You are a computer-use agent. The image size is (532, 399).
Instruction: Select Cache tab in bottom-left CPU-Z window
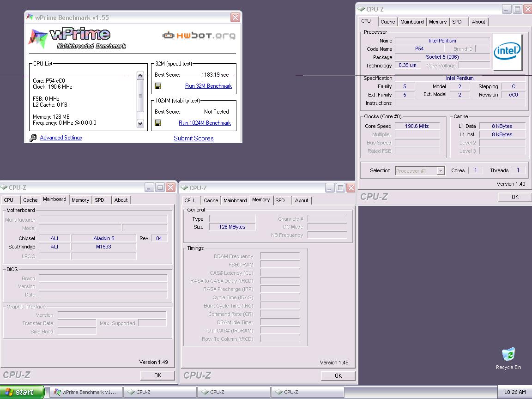tap(30, 200)
